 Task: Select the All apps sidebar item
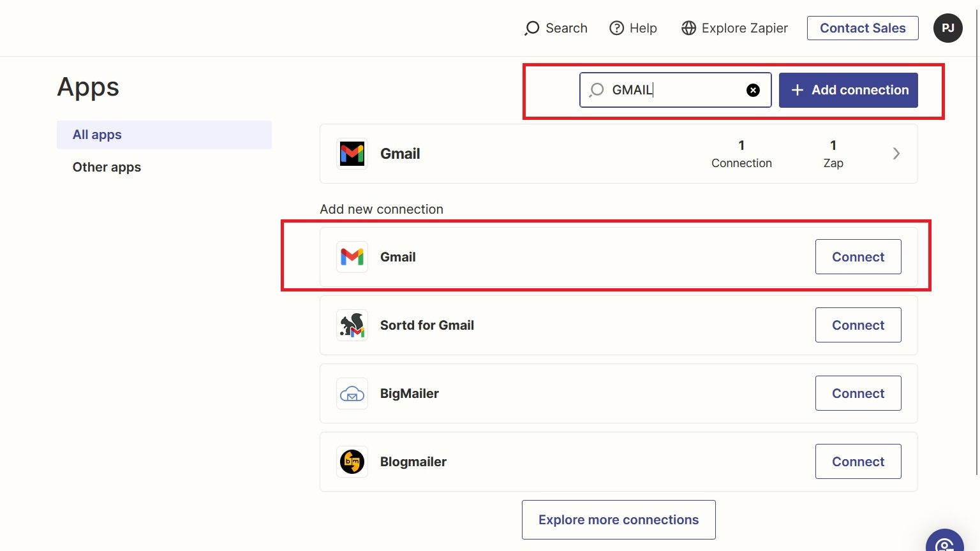click(x=164, y=135)
